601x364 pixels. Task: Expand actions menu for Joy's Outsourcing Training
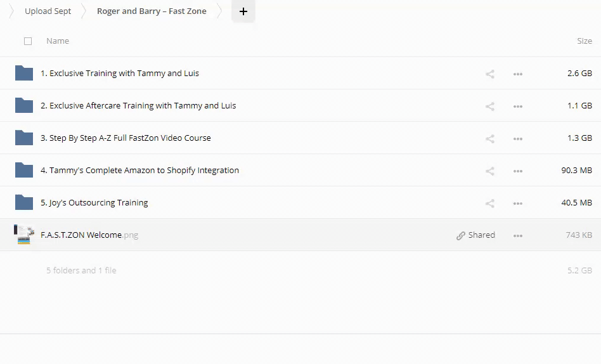click(x=518, y=203)
